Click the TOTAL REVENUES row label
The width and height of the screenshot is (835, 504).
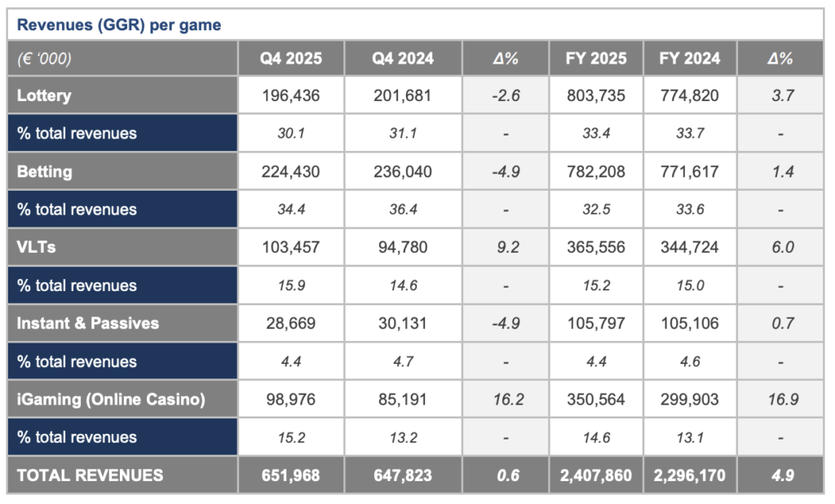pos(90,475)
